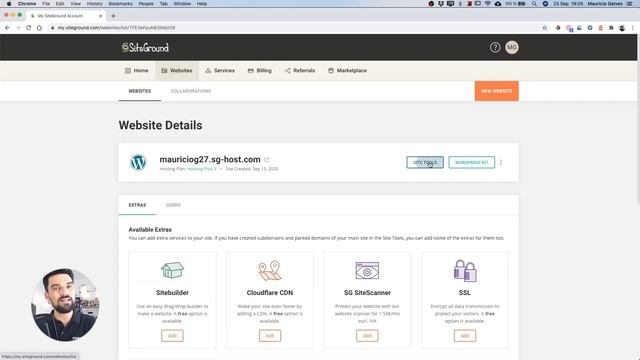Switch to the Collaborations tab
This screenshot has height=360, width=640.
pos(191,91)
